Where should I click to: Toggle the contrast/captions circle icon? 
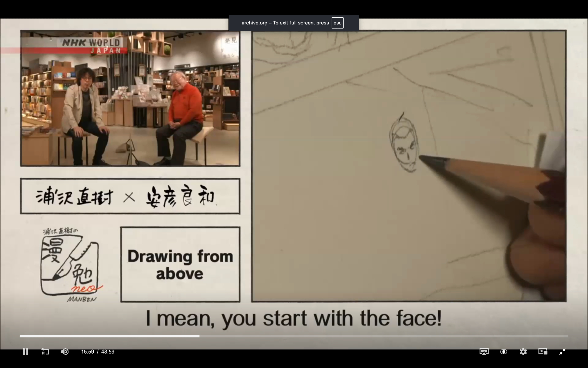(x=504, y=352)
